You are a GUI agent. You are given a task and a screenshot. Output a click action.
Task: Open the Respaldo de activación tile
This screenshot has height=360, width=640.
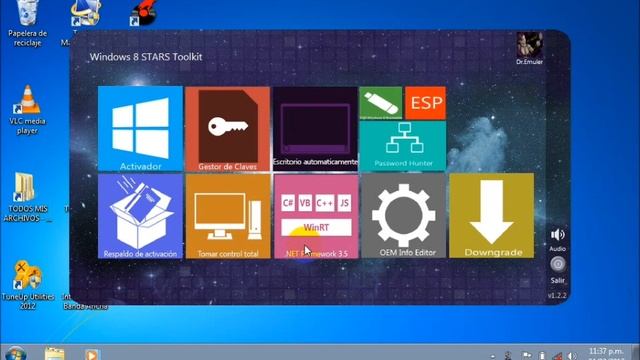pyautogui.click(x=140, y=216)
